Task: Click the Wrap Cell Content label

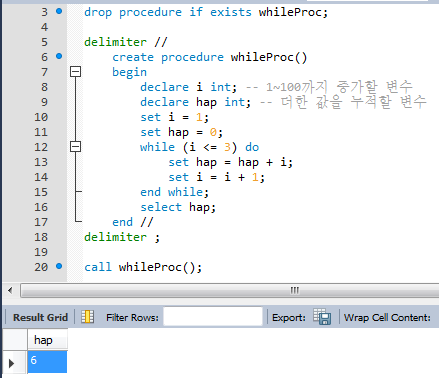Action: pos(387,317)
